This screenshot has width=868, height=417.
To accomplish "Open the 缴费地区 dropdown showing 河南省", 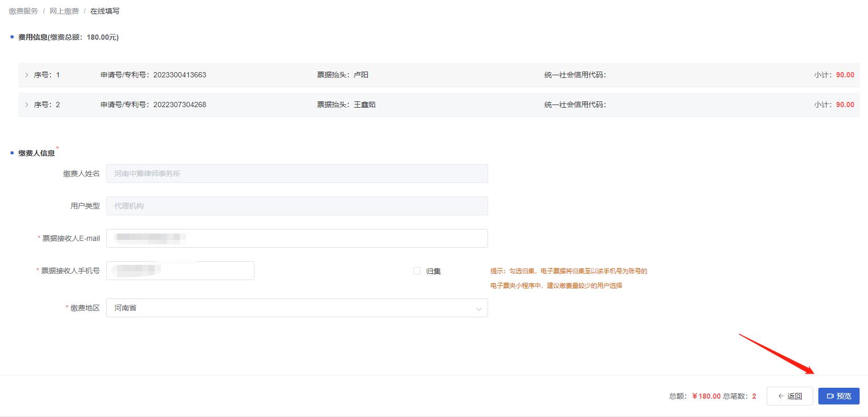I will point(297,308).
